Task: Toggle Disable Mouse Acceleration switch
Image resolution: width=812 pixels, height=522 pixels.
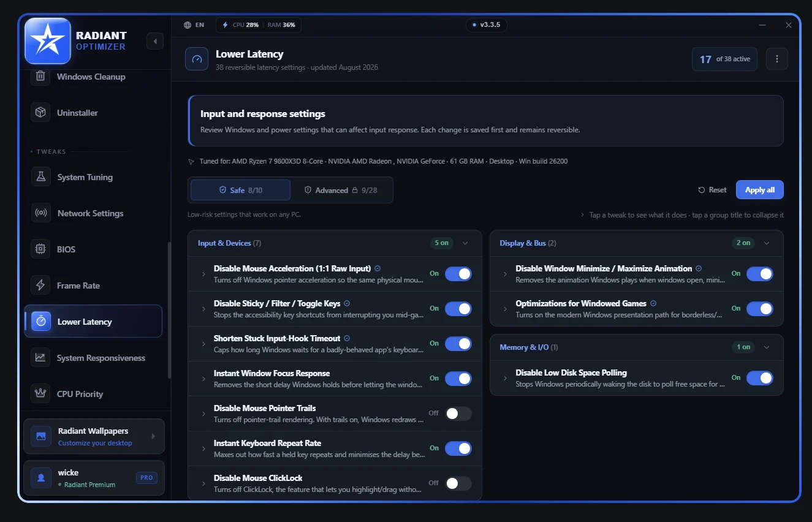Action: [x=458, y=274]
